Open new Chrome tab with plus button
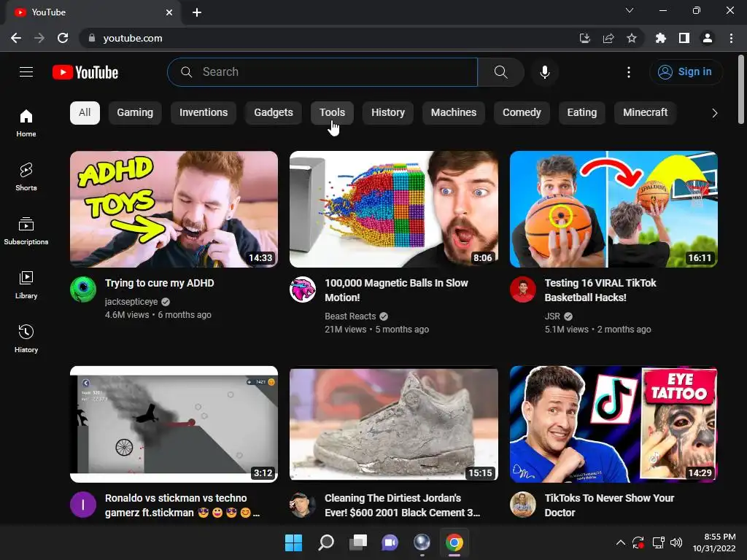747x560 pixels. click(x=197, y=12)
